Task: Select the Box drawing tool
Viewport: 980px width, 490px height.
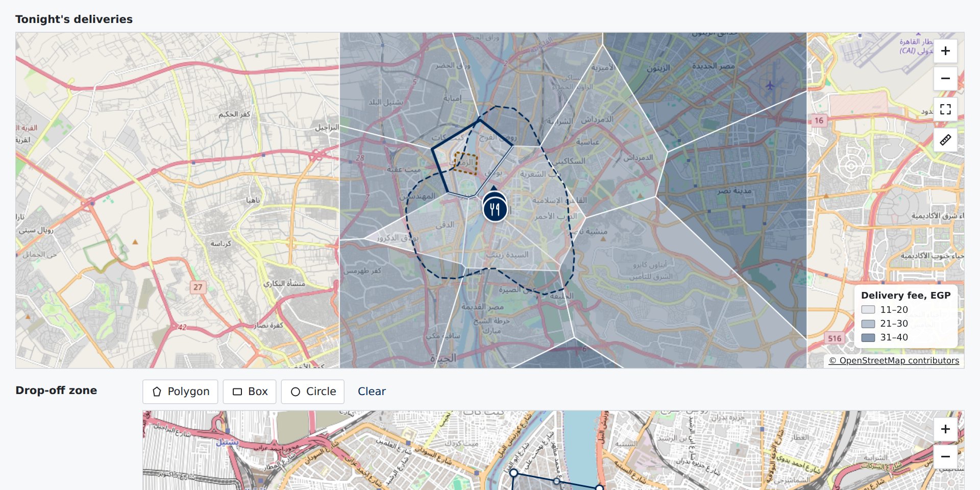Action: (250, 391)
